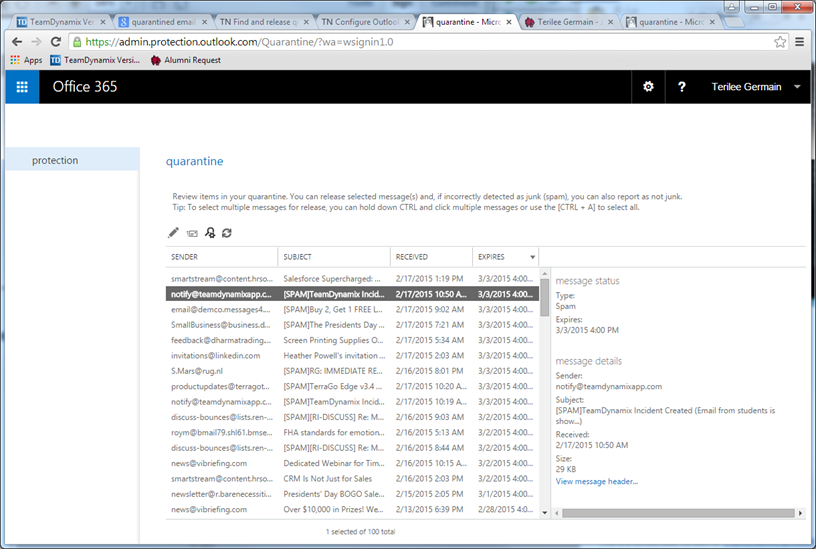Open the EXPIRES column sort dropdown arrow
This screenshot has width=816, height=549.
[x=532, y=257]
